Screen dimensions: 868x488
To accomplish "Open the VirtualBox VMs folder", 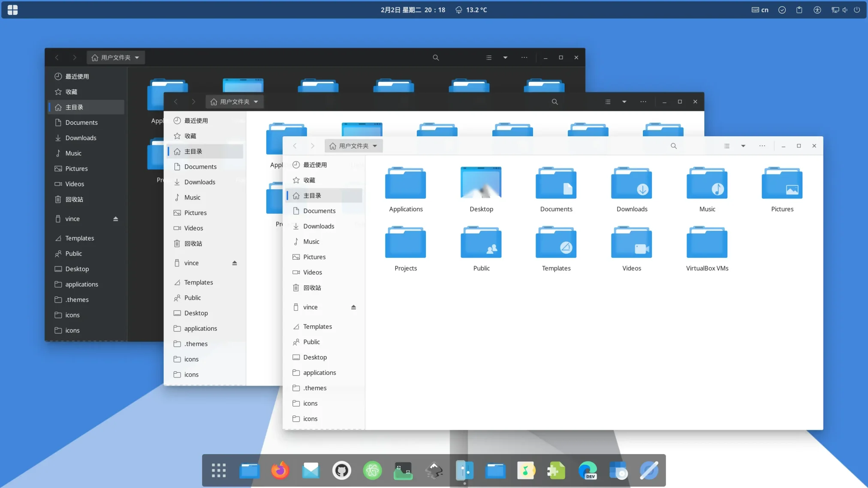I will pos(706,244).
